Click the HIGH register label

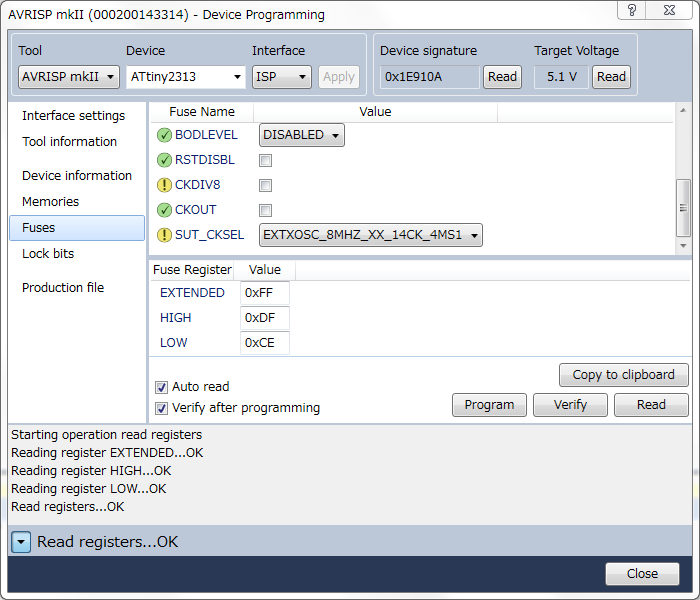[175, 318]
